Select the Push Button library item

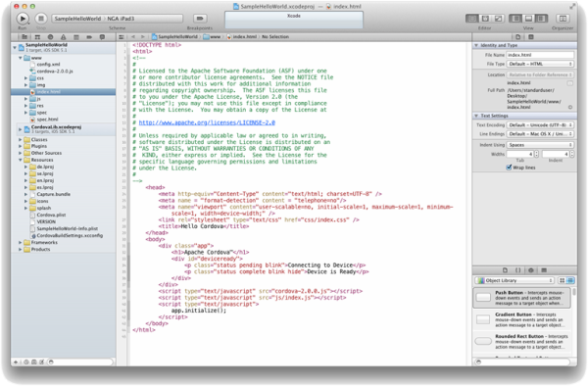521,298
